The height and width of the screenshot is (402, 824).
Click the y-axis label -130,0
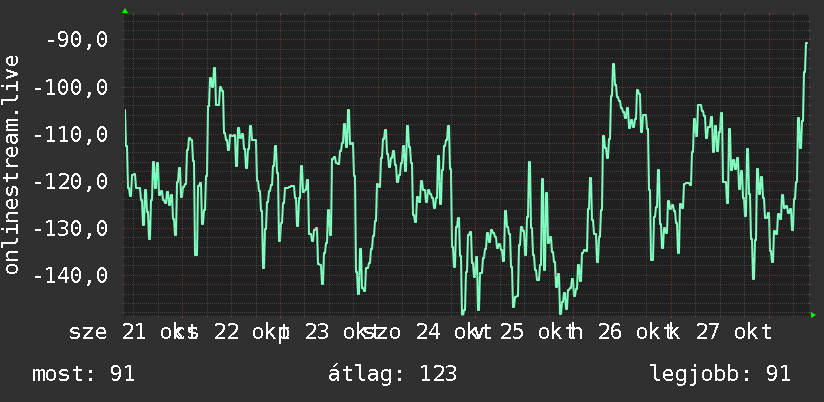(71, 229)
